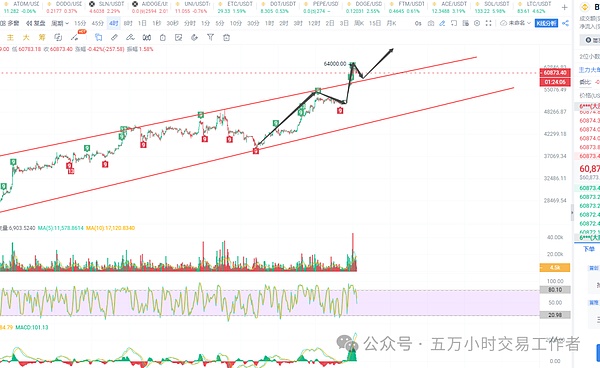Open the drawing filter funnel icon

pos(210,37)
